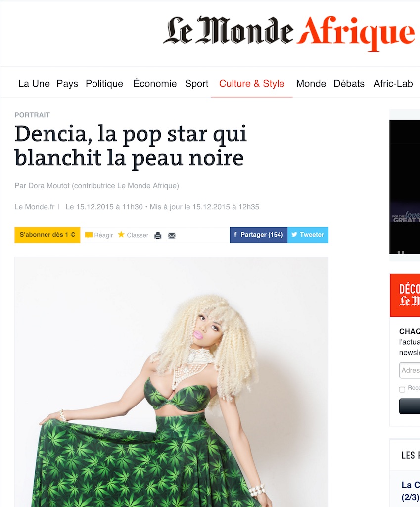The image size is (420, 507).
Task: Go to the Politique section
Action: tap(104, 83)
